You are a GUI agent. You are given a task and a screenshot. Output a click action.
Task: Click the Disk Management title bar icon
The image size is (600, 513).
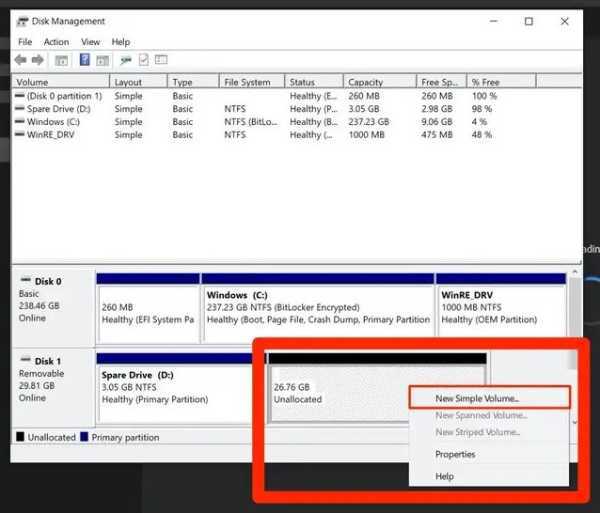pos(23,21)
